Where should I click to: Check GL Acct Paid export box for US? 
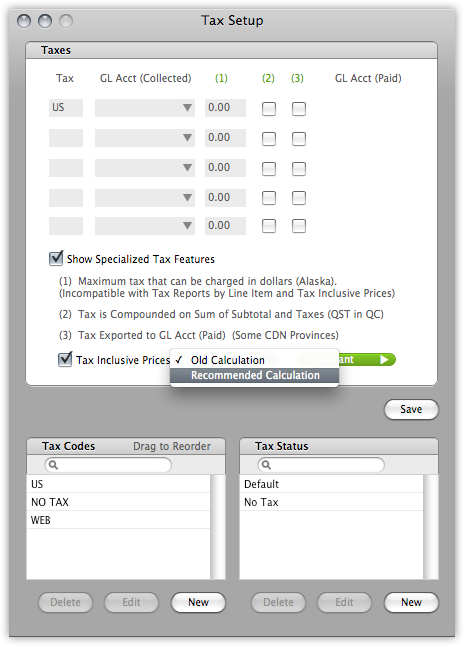(x=299, y=109)
